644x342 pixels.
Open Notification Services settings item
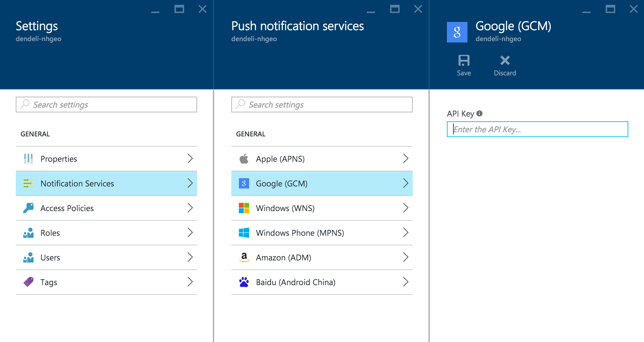(x=106, y=183)
